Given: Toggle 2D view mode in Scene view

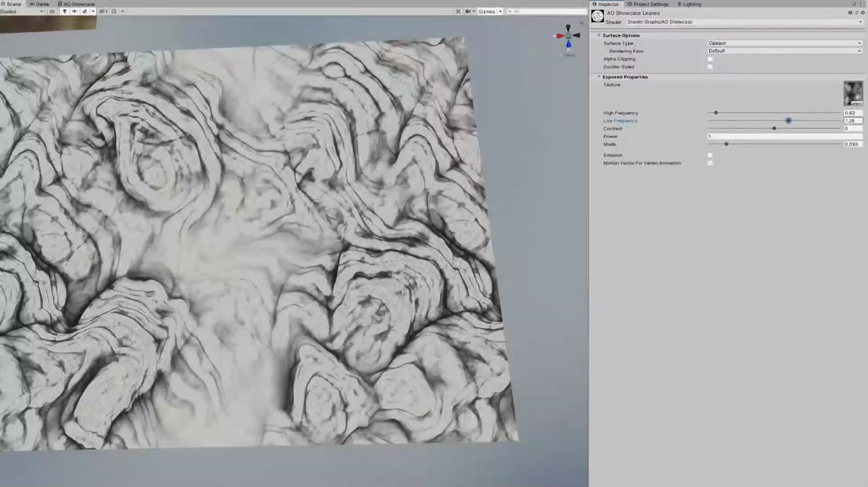Looking at the screenshot, I should pyautogui.click(x=52, y=11).
